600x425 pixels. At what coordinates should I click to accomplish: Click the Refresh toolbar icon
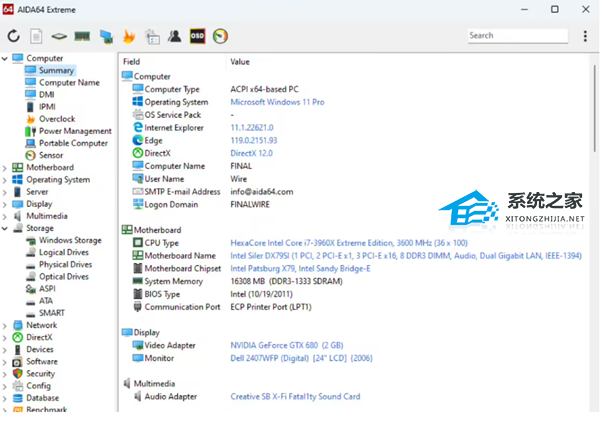[x=14, y=36]
